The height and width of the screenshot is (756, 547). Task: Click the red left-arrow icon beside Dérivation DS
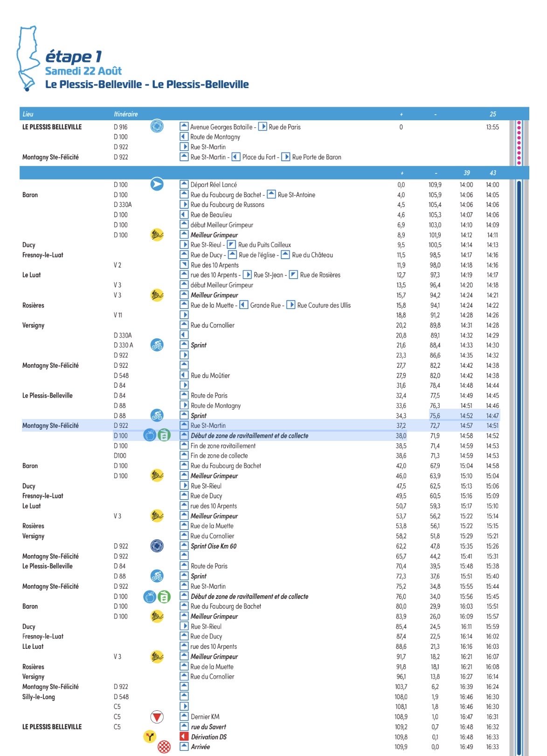184,737
